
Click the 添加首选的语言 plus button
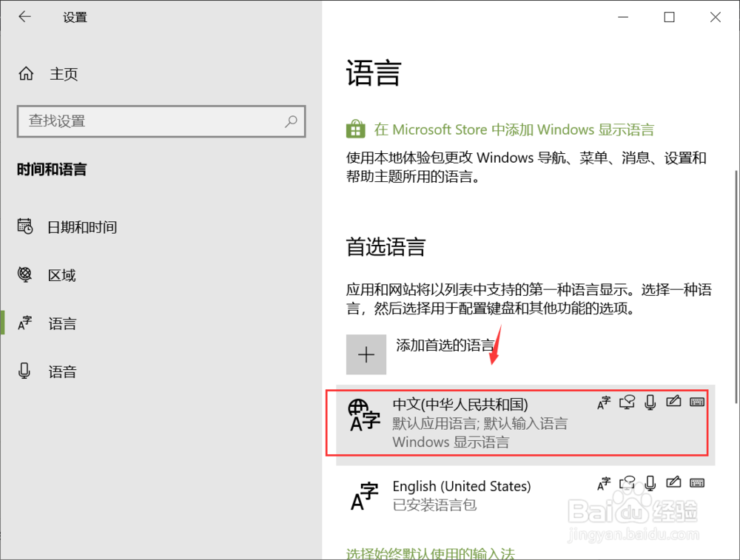coord(366,354)
